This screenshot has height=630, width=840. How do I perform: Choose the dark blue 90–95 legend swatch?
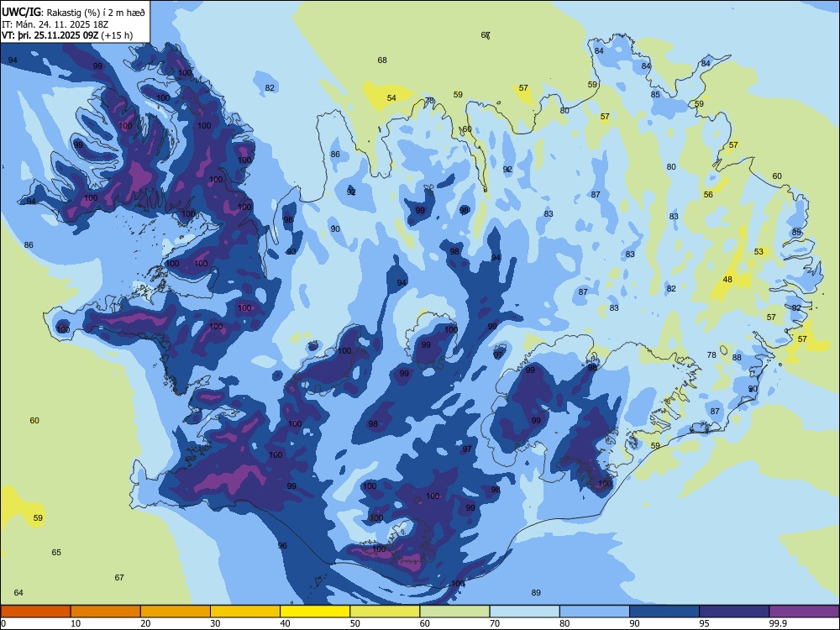pos(664,612)
